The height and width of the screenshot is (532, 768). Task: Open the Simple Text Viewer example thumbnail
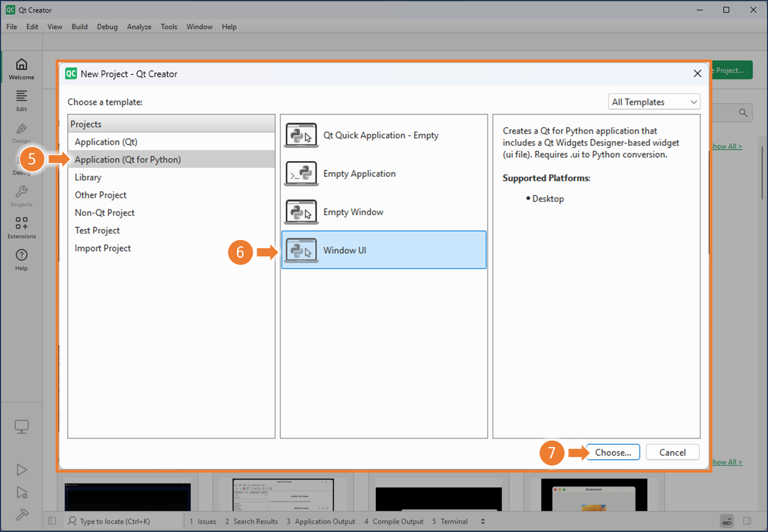click(283, 495)
